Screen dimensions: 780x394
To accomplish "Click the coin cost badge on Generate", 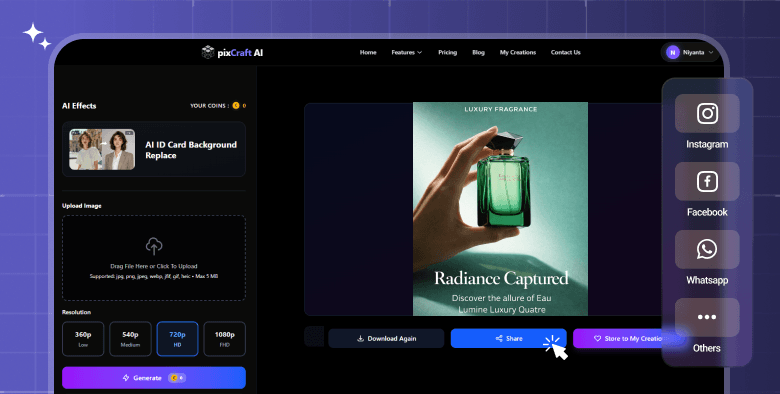I will pos(177,378).
